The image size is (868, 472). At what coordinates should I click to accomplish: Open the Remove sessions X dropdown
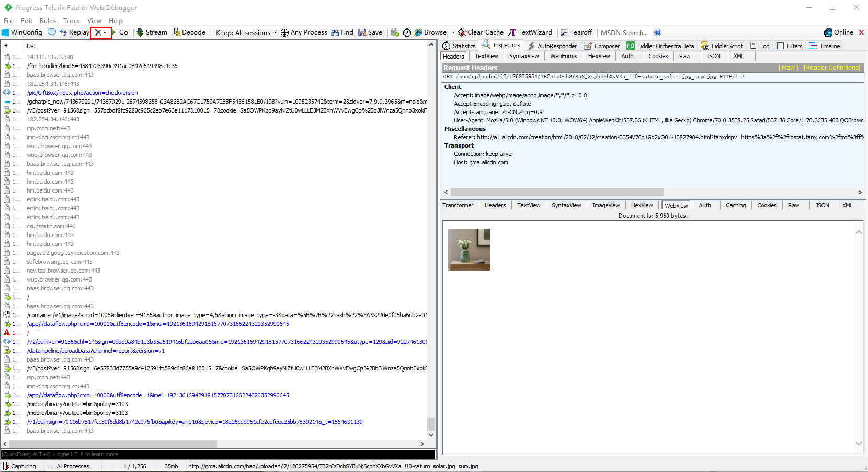100,32
